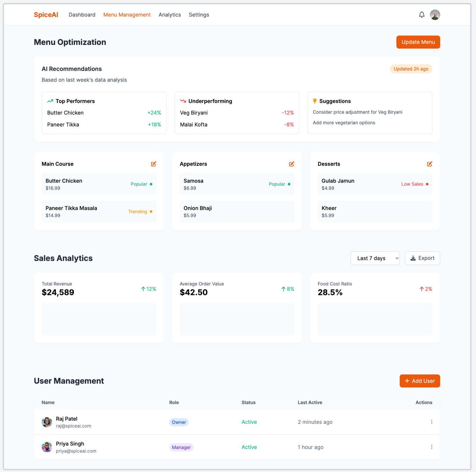The image size is (476, 472).
Task: Click the Role column header
Action: click(174, 402)
